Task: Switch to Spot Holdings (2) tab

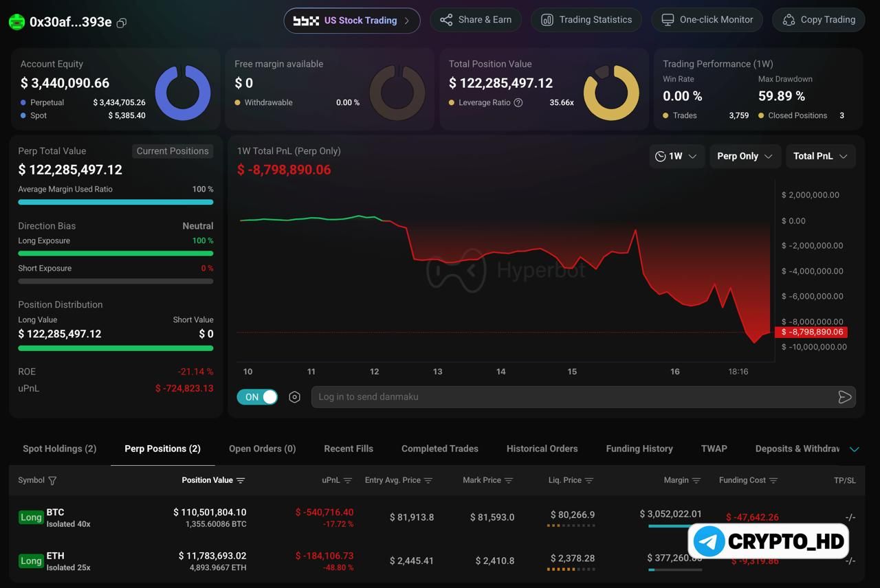Action: click(x=60, y=449)
